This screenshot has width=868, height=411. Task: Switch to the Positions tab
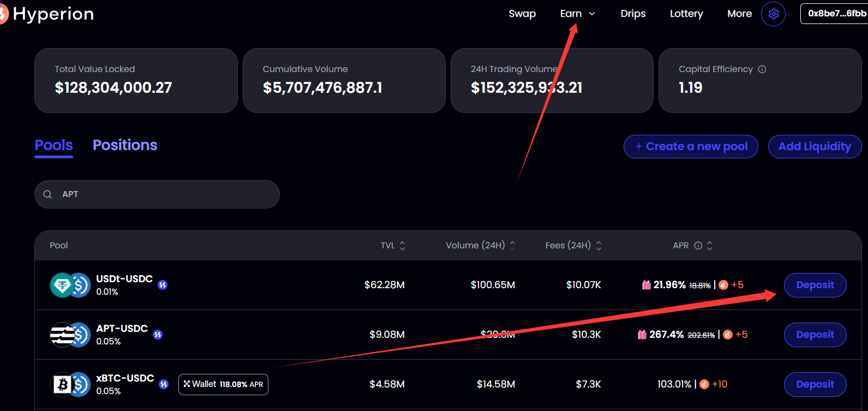(x=125, y=145)
